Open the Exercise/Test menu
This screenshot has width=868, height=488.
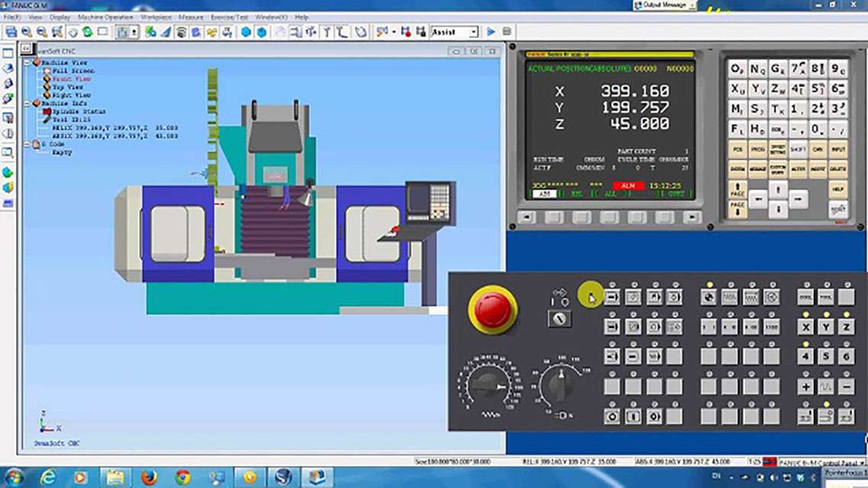[229, 17]
